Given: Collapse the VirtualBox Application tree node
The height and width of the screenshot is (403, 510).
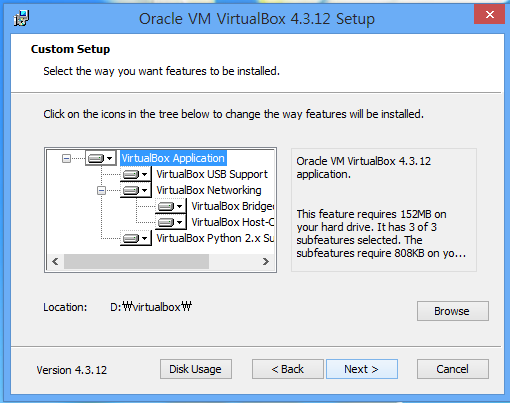Looking at the screenshot, I should point(67,158).
